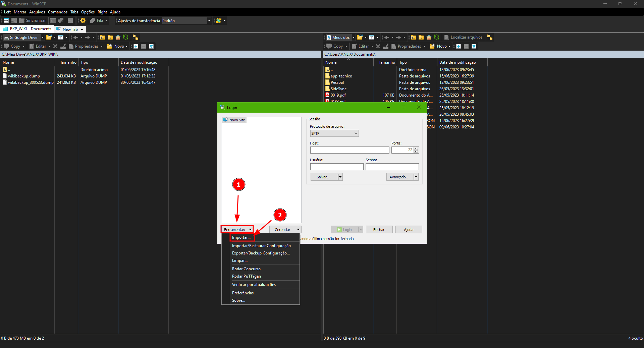644x348 pixels.
Task: Open Opções menu in menu bar
Action: click(88, 12)
